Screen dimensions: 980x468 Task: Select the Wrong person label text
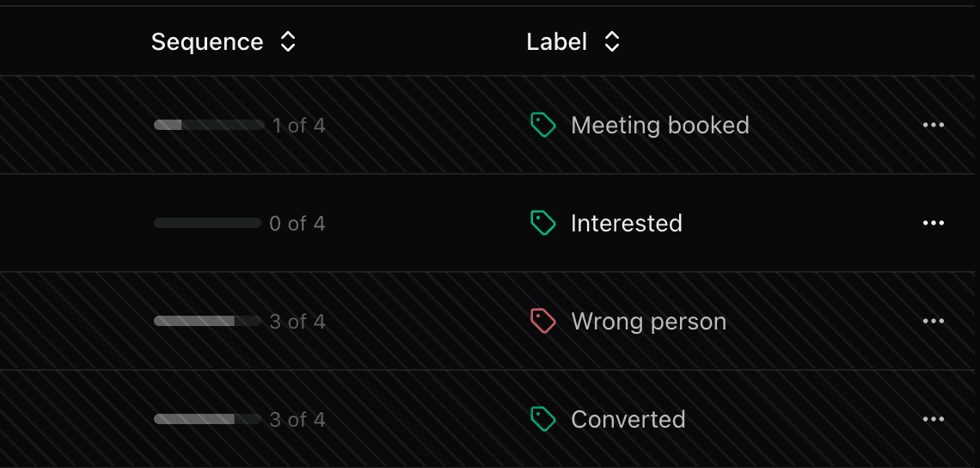649,322
